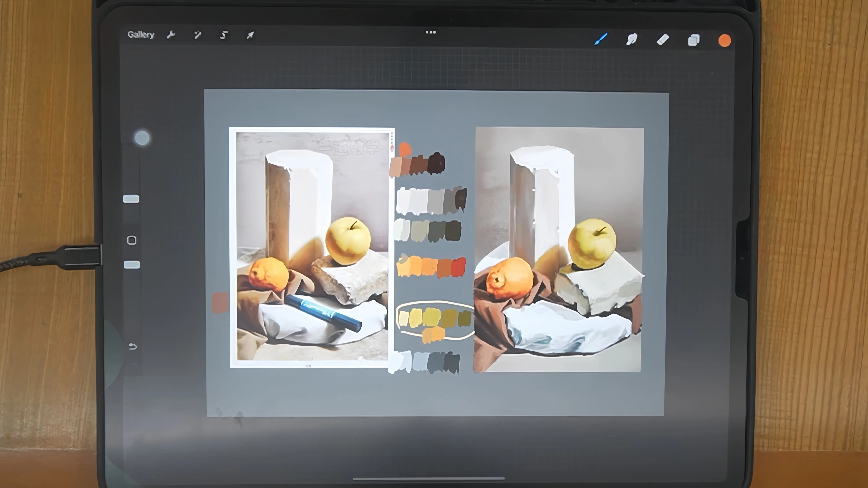Select the Smudge tool
The image size is (868, 488).
(632, 40)
